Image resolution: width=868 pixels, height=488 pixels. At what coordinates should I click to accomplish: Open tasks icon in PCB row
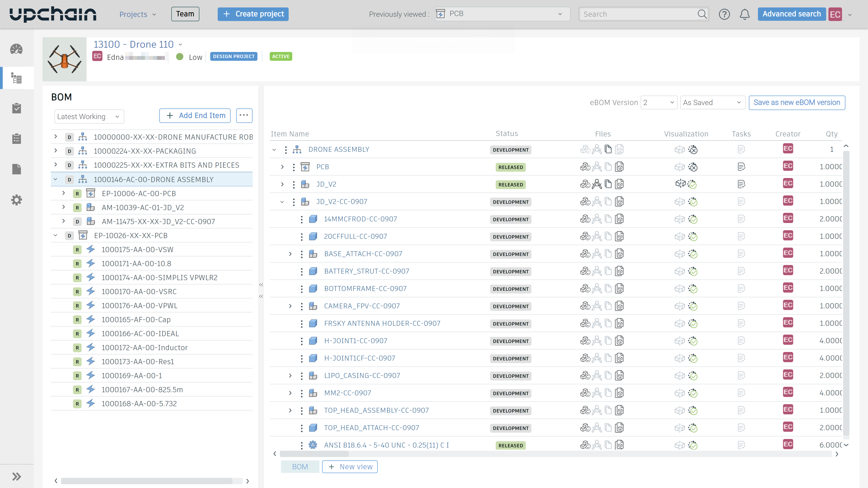(x=741, y=167)
